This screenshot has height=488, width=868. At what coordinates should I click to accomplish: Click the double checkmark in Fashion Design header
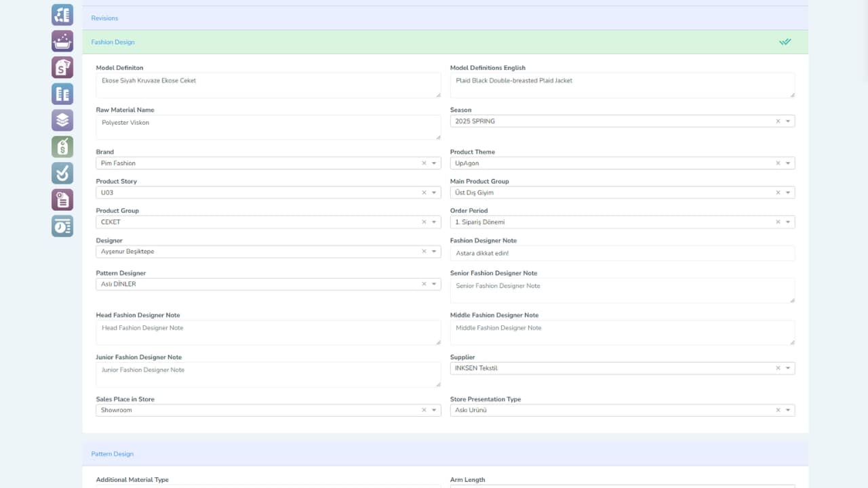pos(785,42)
